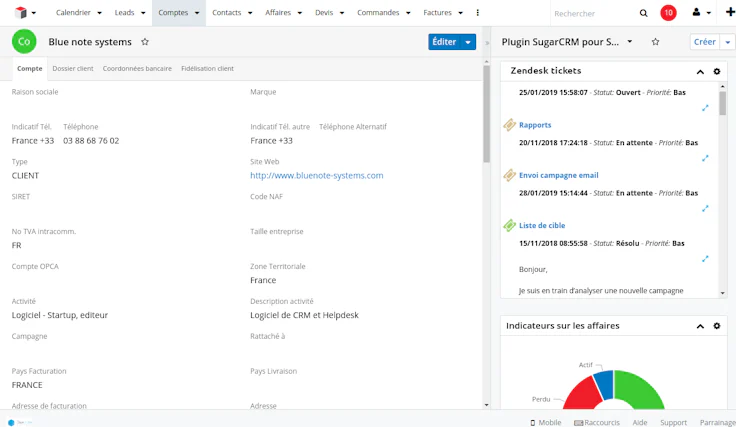This screenshot has height=427, width=736.
Task: Open Zendesk tickets settings gear
Action: click(717, 71)
